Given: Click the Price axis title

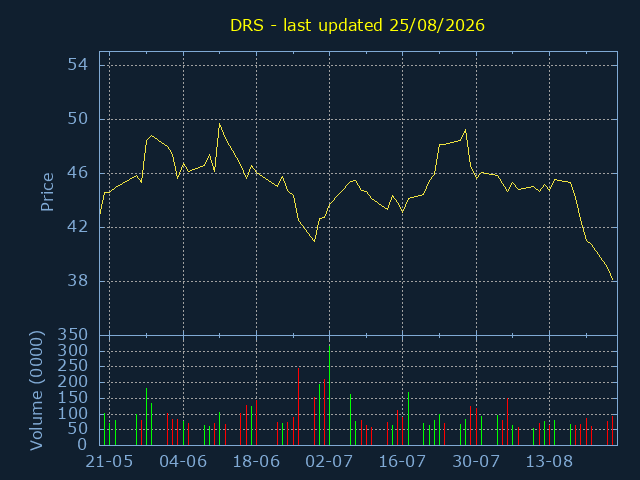Looking at the screenshot, I should (x=47, y=192).
